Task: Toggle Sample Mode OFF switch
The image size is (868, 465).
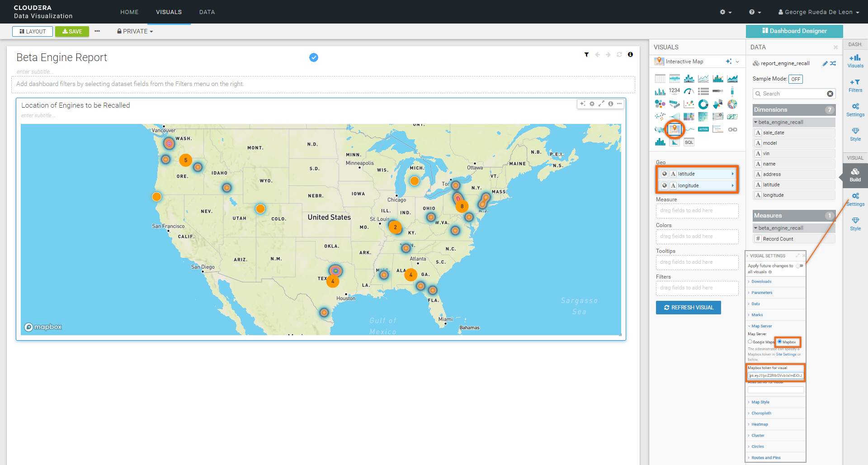Action: (796, 79)
